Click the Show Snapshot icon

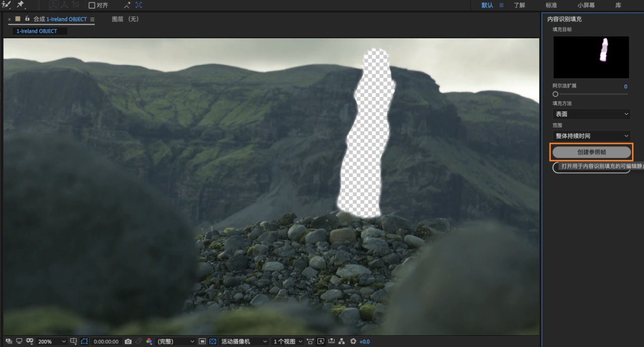139,341
